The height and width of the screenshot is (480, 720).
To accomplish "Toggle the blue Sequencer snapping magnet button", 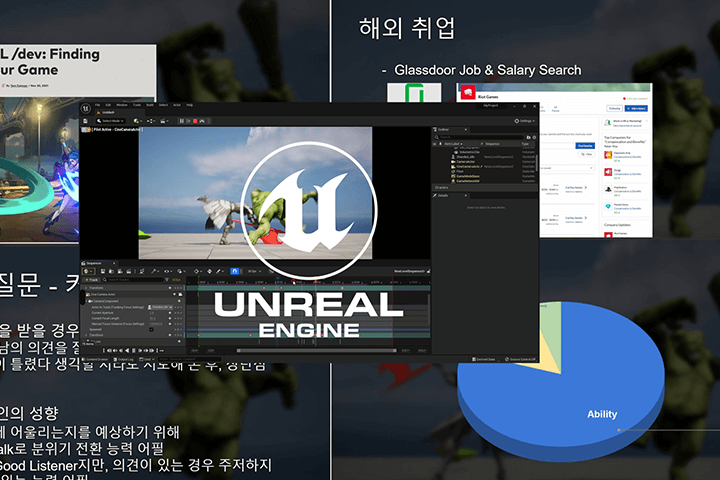I will tap(234, 271).
